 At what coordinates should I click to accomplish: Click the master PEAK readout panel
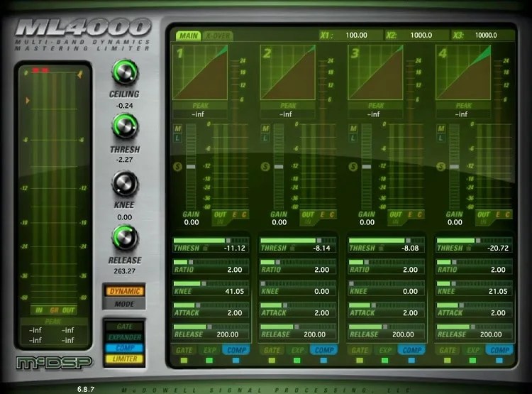[x=52, y=332]
